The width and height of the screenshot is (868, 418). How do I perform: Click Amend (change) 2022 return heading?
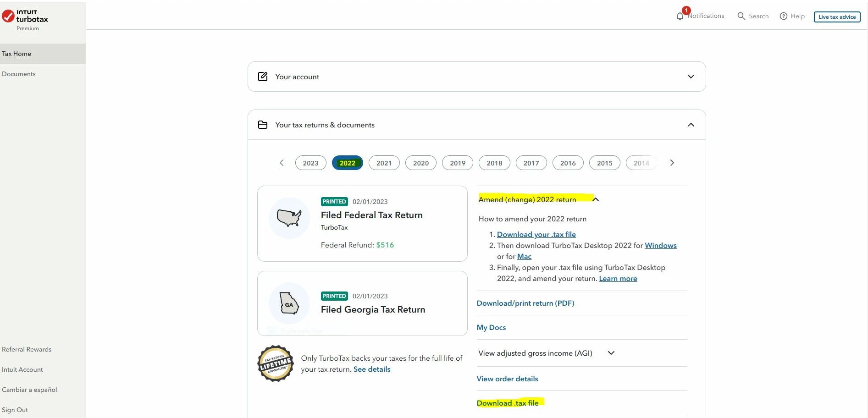tap(527, 199)
